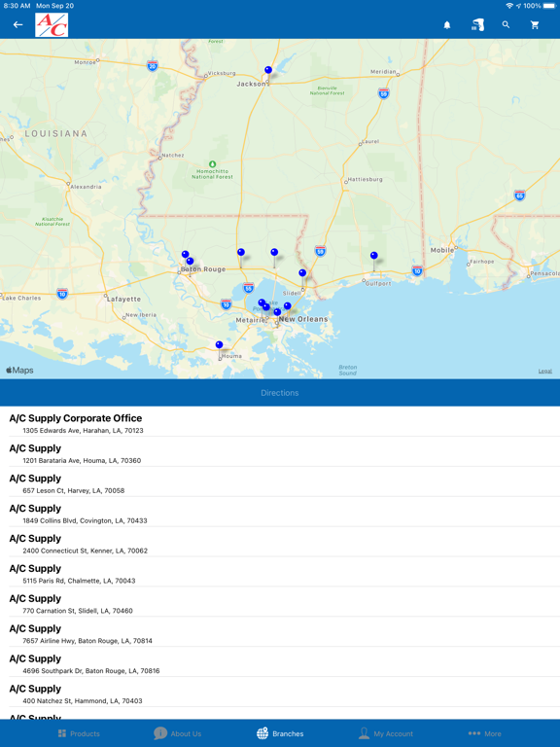560x747 pixels.
Task: Select the 770 Carnation St, Slidell branch
Action: click(x=280, y=602)
